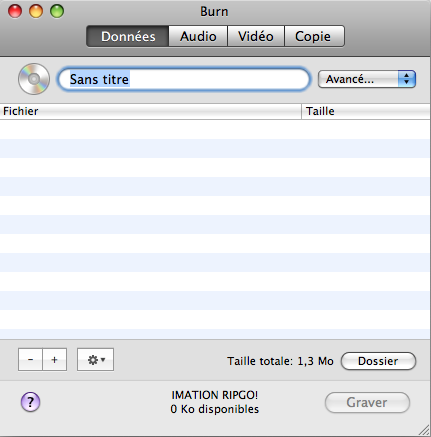Select the Copie tab
Viewport: 431px width, 437px height.
point(314,36)
